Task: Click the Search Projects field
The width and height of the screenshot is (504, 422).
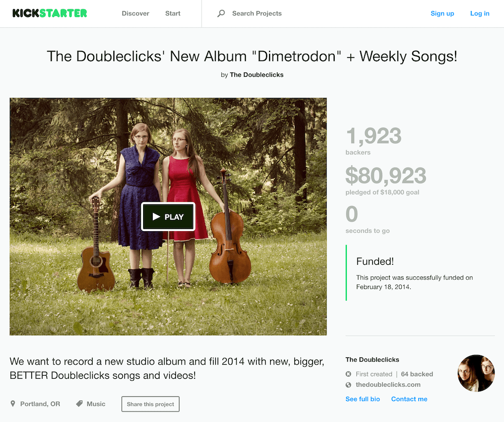Action: 257,14
